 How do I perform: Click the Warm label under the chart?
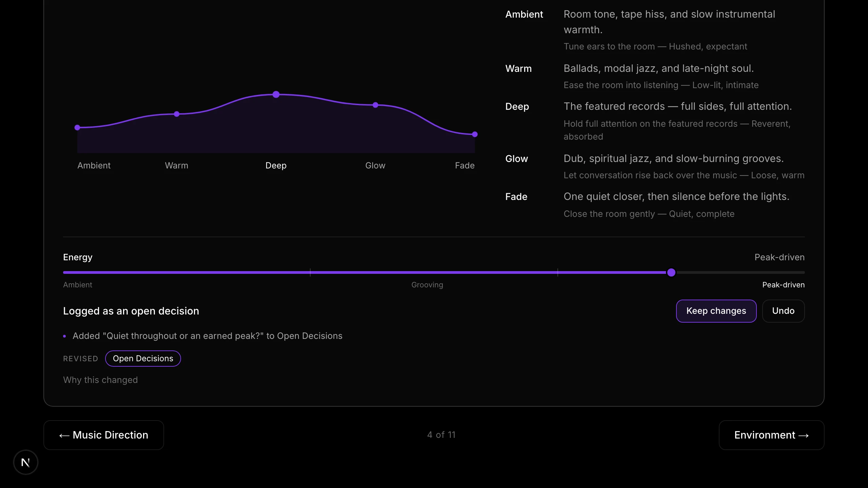[x=176, y=165]
